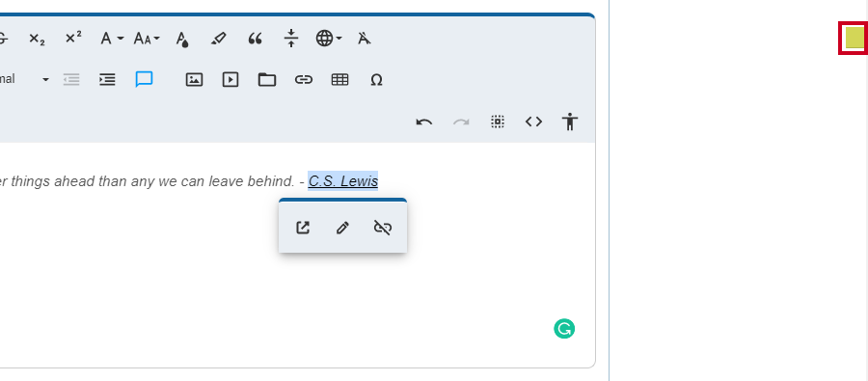
Task: Undo the last change
Action: 424,122
